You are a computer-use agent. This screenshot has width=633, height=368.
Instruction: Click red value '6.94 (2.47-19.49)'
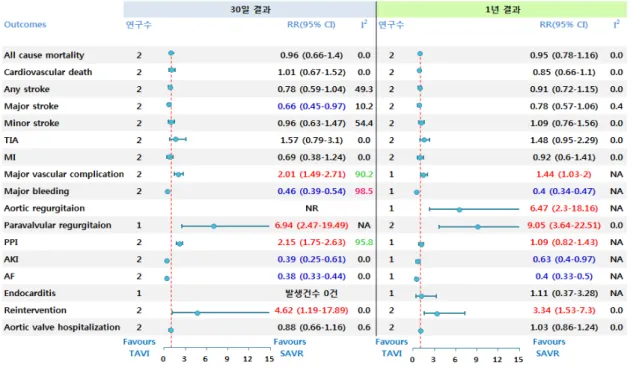coord(311,225)
